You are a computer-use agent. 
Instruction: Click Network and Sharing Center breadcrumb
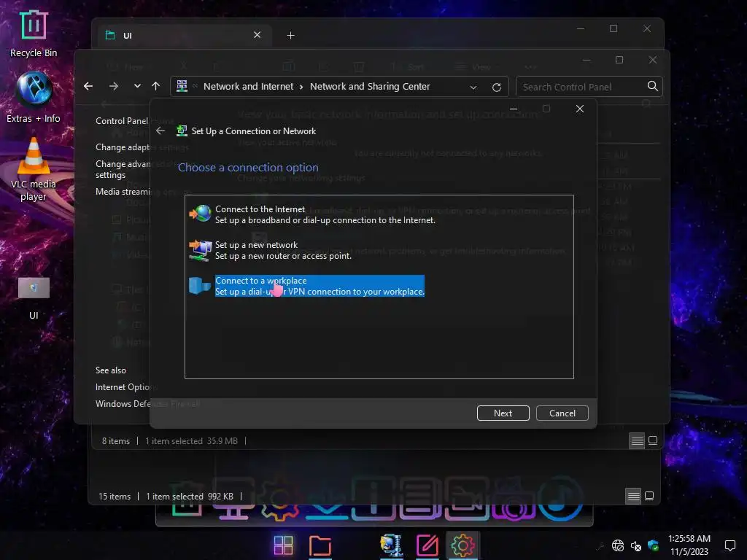[370, 87]
